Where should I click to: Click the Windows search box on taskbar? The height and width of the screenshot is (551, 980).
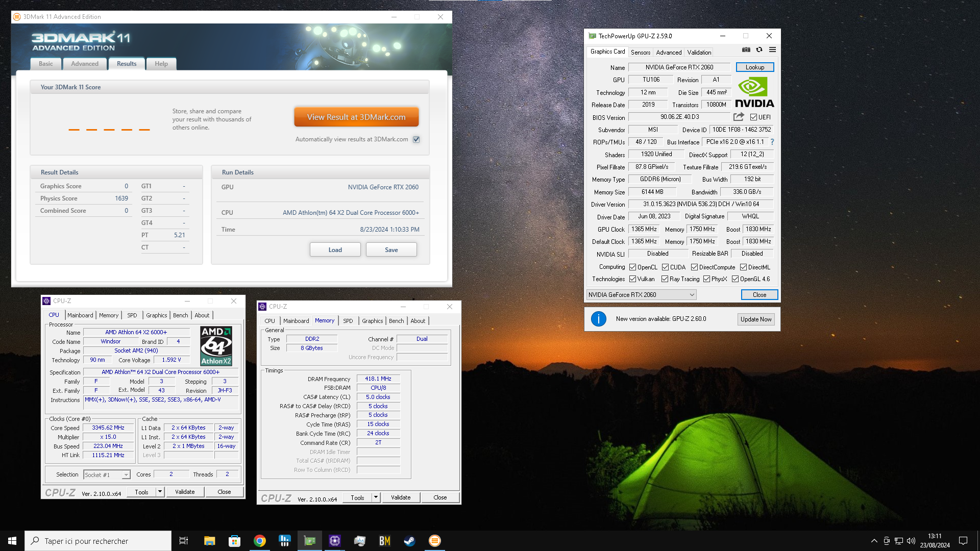pyautogui.click(x=98, y=541)
